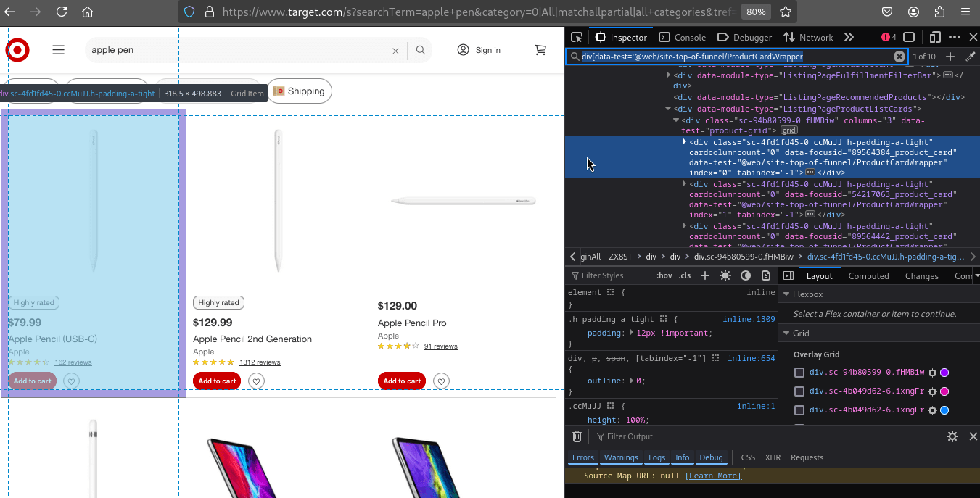Add Apple Pencil Pro to cart
The width and height of the screenshot is (980, 498).
pos(402,381)
